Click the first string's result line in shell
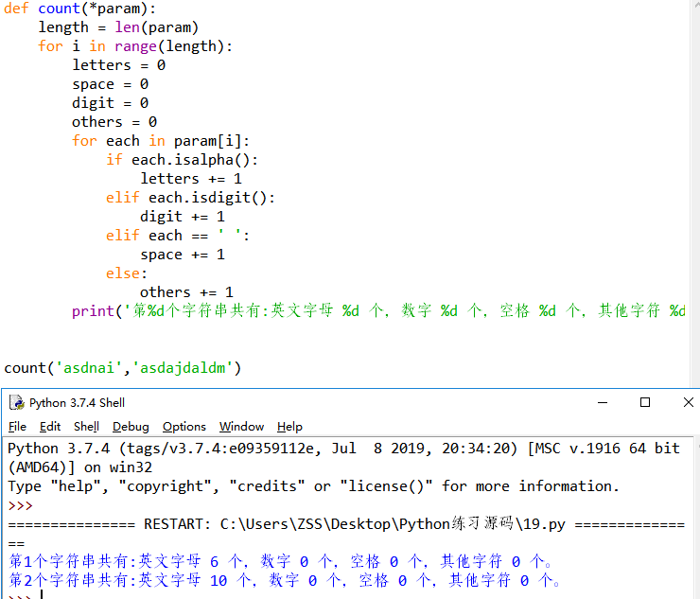Screen dimensions: 700x599 tap(284, 561)
